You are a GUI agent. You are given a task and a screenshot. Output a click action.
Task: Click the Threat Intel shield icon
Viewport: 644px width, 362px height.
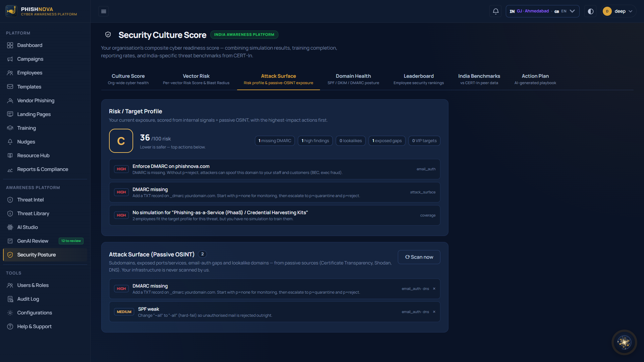point(10,200)
